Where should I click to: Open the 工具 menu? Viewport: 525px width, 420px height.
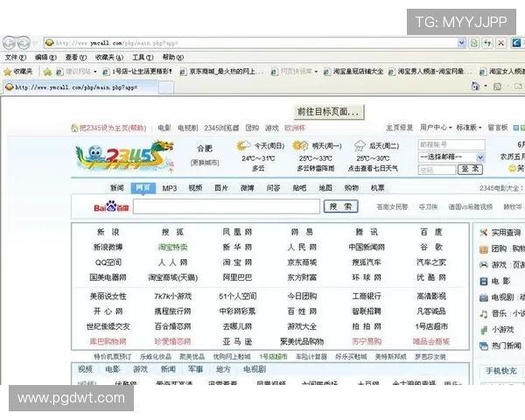[143, 57]
